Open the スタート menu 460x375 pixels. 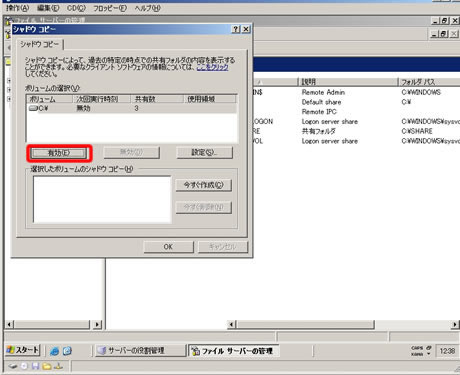pos(23,350)
